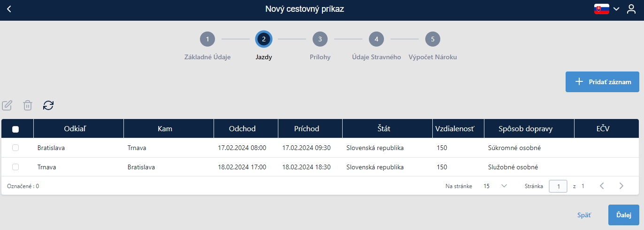Go to next page arrow
The height and width of the screenshot is (230, 644).
point(621,186)
